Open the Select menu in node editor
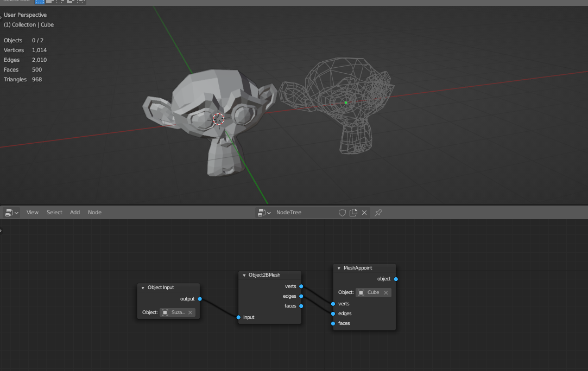Image resolution: width=588 pixels, height=371 pixels. (x=54, y=213)
